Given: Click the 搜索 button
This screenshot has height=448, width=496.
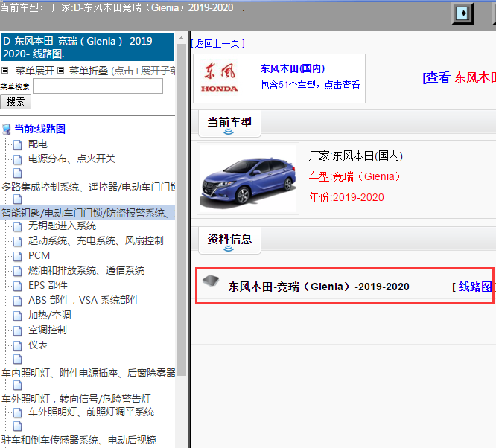Looking at the screenshot, I should click(x=16, y=102).
